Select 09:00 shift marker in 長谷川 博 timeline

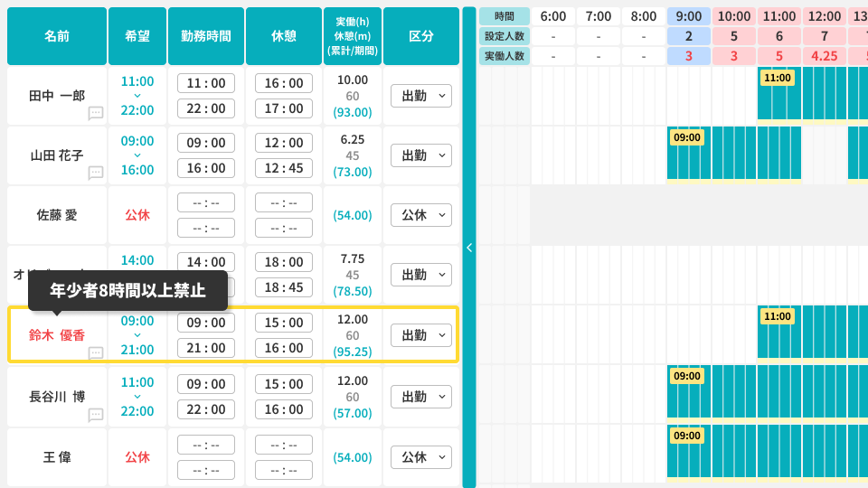pyautogui.click(x=687, y=376)
